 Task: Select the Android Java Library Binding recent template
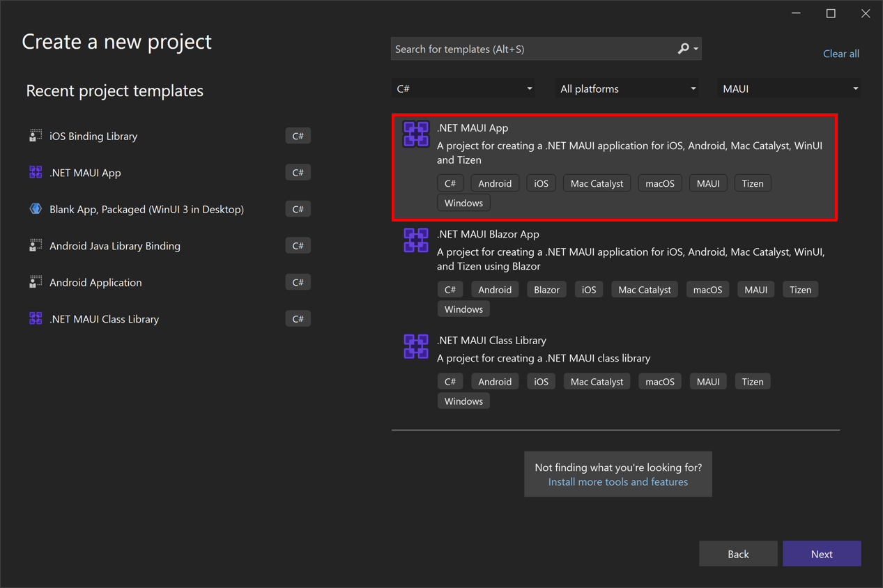pos(114,245)
